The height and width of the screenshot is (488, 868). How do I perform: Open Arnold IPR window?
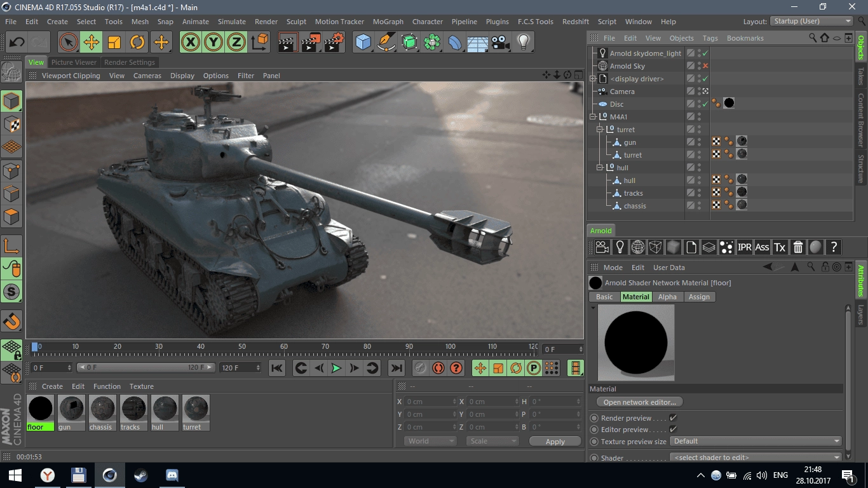click(744, 247)
